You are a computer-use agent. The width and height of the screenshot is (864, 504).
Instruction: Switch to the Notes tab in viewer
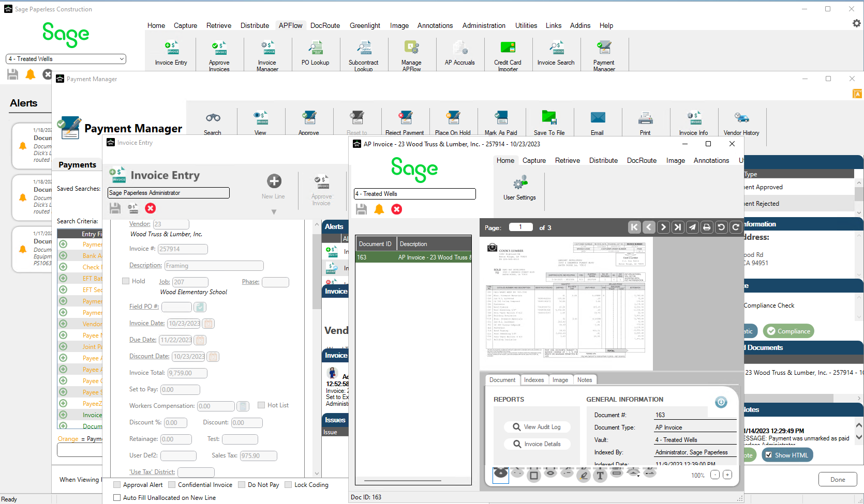(x=585, y=380)
